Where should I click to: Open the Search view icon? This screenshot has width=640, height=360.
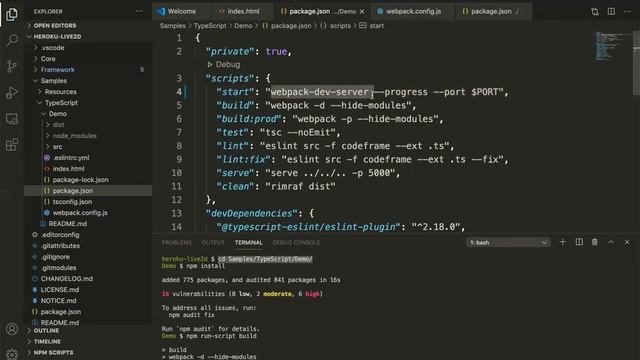click(12, 40)
